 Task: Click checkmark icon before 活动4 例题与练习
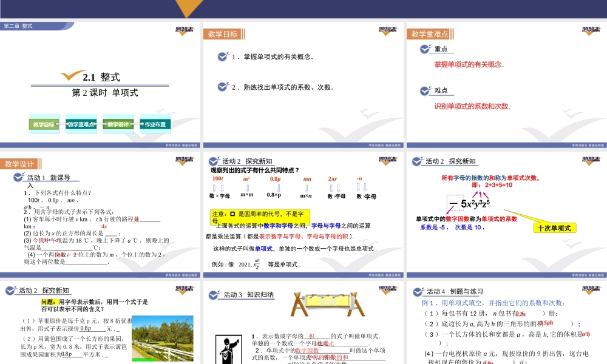pos(417,291)
